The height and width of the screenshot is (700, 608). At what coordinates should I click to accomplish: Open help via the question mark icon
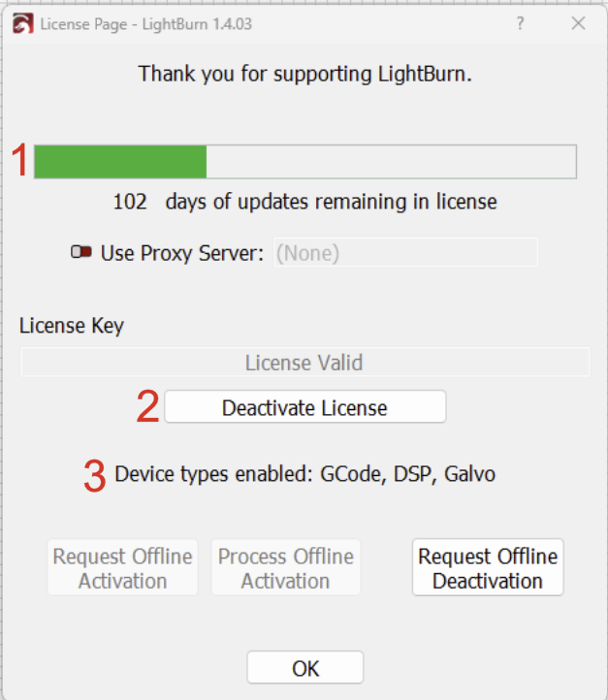(x=520, y=23)
